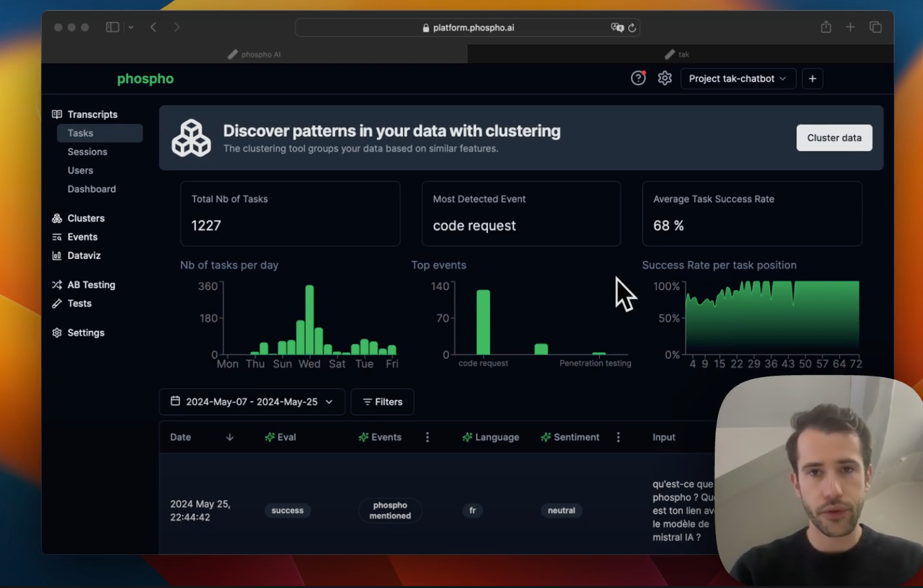Click the Safari share icon
The image size is (923, 588).
[x=826, y=27]
